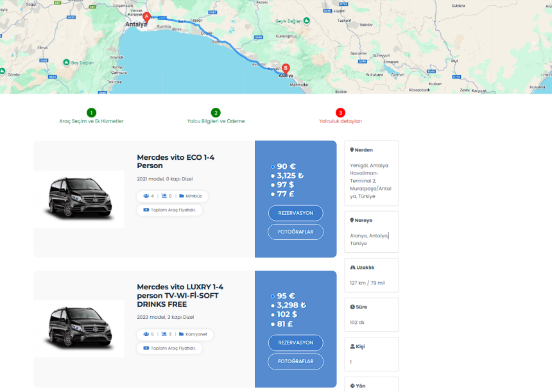Viewport: 552px width, 392px height.
Task: View FOTOĞRAFLAR for Mercdes vito LUXRY
Action: (295, 361)
